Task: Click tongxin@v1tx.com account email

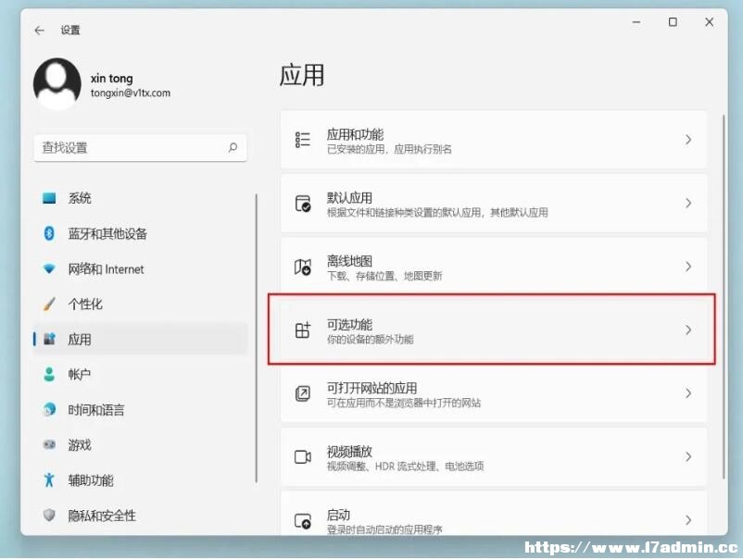Action: tap(131, 93)
